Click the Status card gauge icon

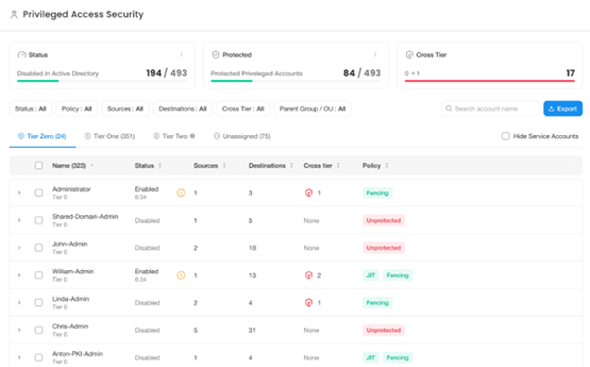(22, 55)
